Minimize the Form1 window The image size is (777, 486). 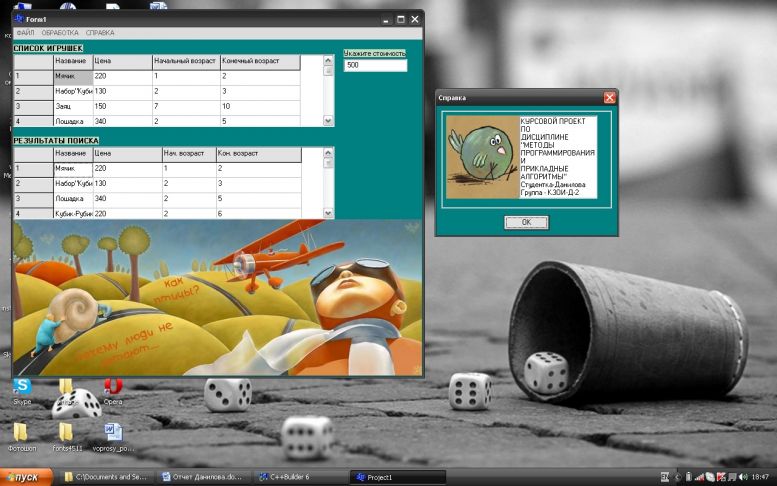click(387, 20)
